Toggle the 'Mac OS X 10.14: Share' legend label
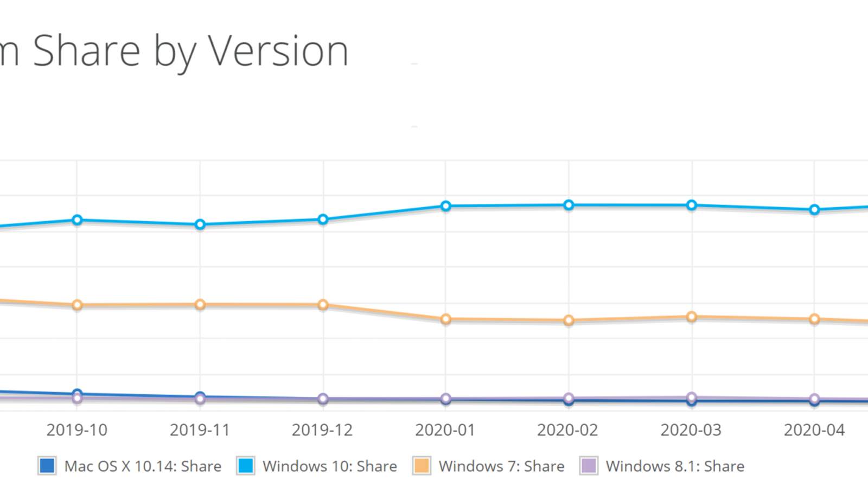 click(x=143, y=466)
